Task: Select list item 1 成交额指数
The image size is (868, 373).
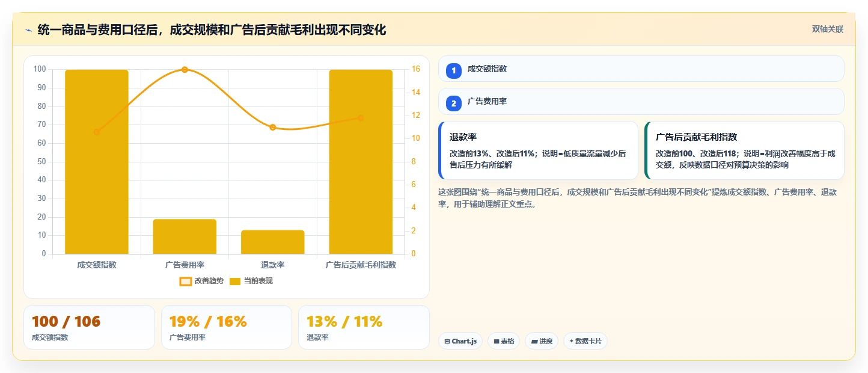Action: tap(641, 69)
